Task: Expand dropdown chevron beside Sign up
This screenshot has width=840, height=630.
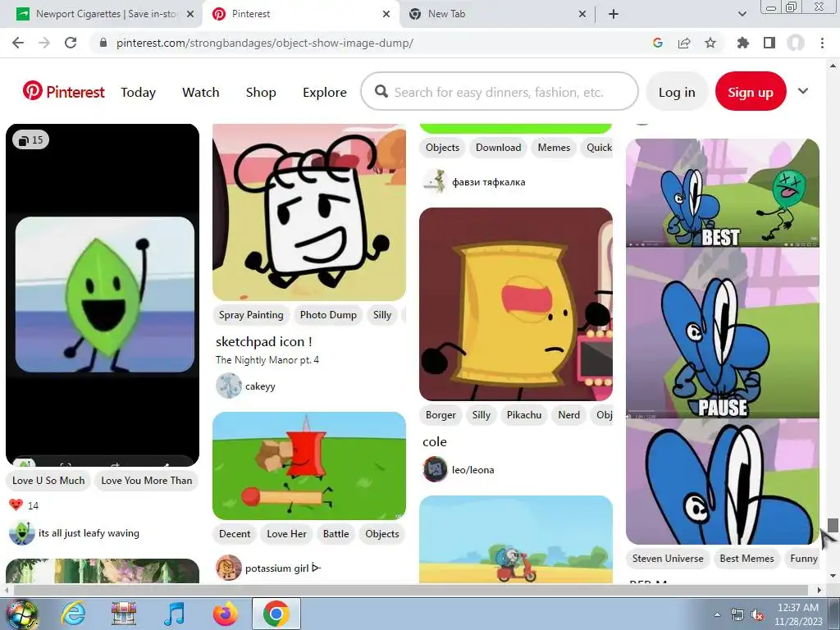Action: [802, 91]
